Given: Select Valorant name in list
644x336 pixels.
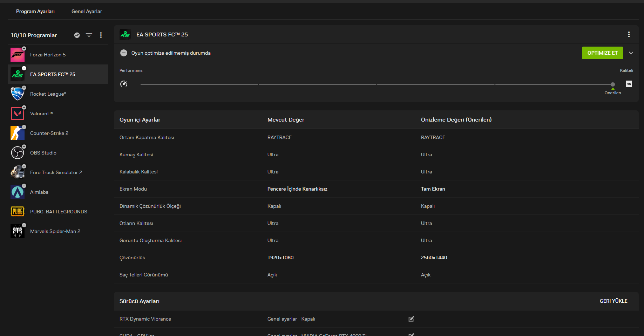Looking at the screenshot, I should click(42, 114).
